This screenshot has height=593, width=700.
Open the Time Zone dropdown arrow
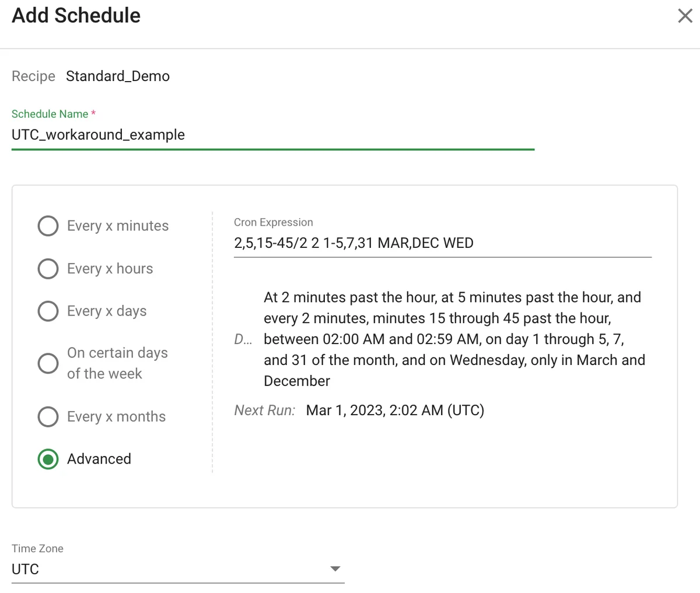(335, 568)
